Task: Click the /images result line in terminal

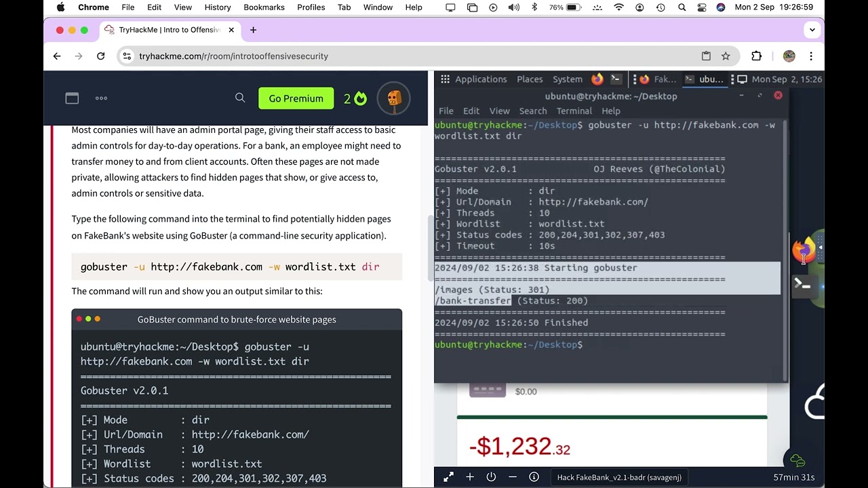Action: pos(492,290)
